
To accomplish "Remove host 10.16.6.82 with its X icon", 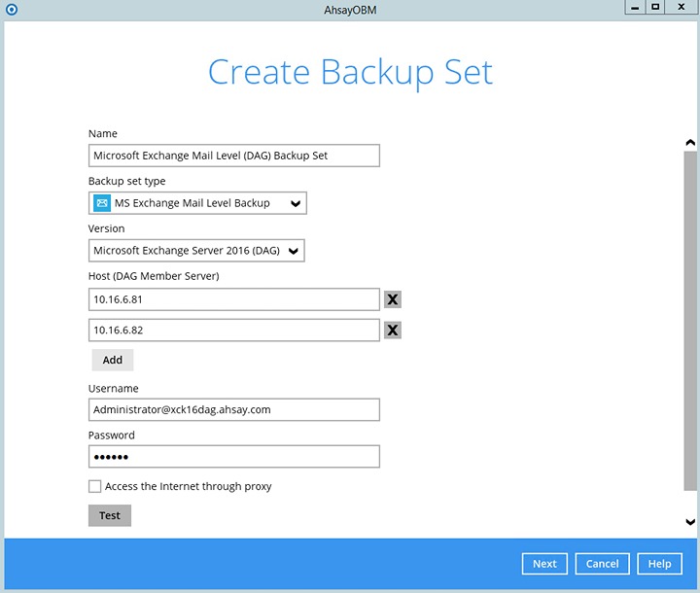I will click(393, 331).
